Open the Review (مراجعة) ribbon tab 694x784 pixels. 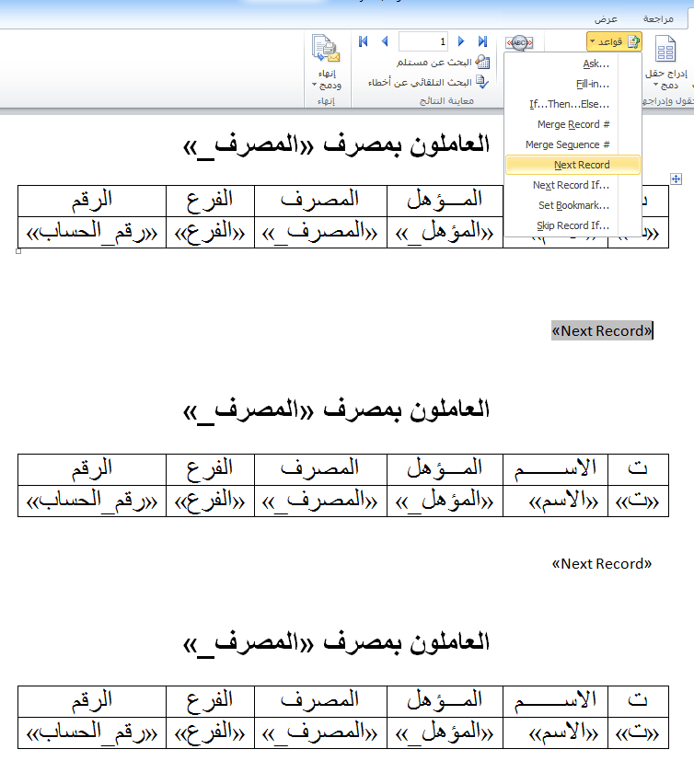pyautogui.click(x=658, y=18)
